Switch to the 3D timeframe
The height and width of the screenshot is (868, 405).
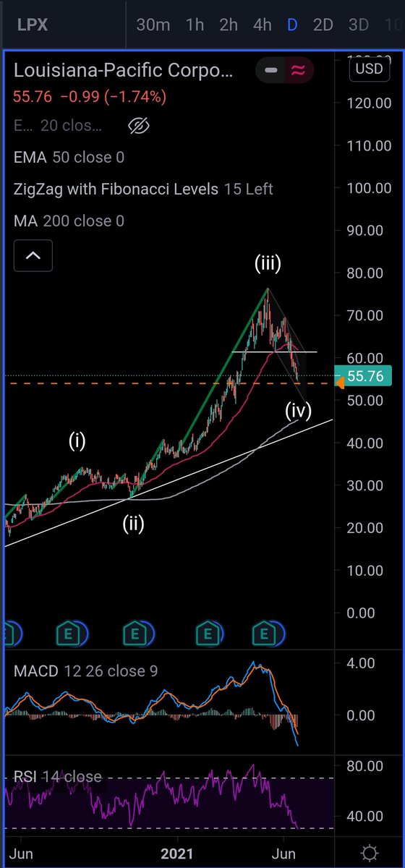tap(359, 25)
